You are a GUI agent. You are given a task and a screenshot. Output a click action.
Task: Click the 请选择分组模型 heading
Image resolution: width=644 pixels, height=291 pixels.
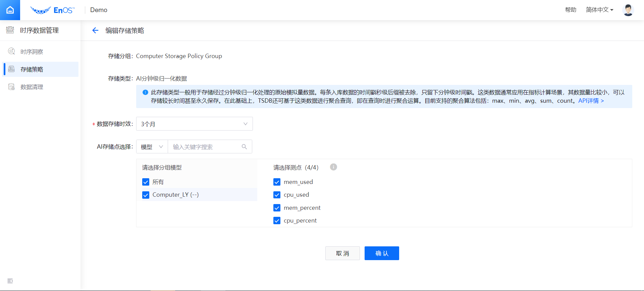tap(162, 167)
